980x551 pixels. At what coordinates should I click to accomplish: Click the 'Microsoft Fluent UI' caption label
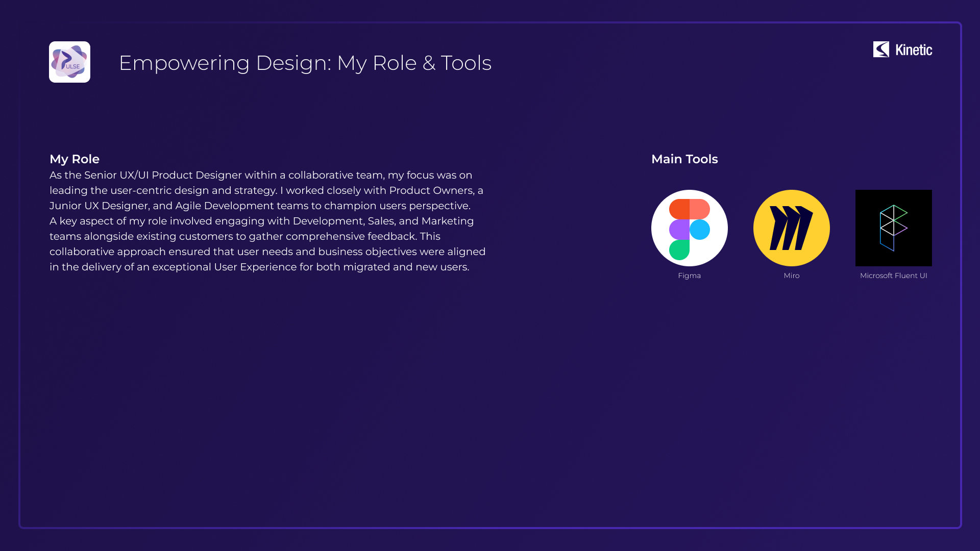tap(893, 275)
